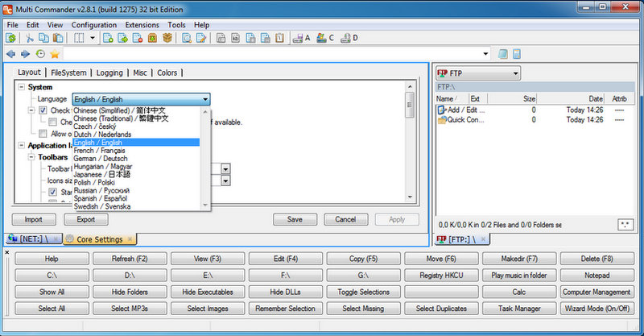The width and height of the screenshot is (644, 336).
Task: Open the layout icon's dropdown arrow
Action: (x=93, y=38)
